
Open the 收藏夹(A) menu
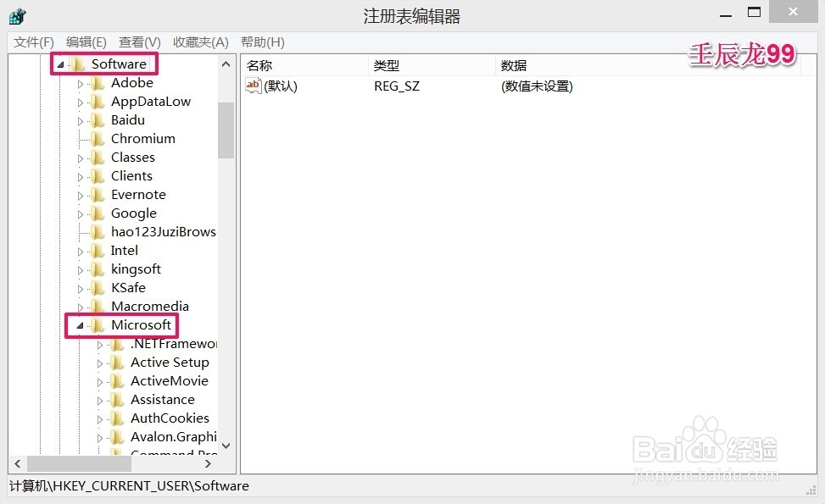click(x=200, y=42)
